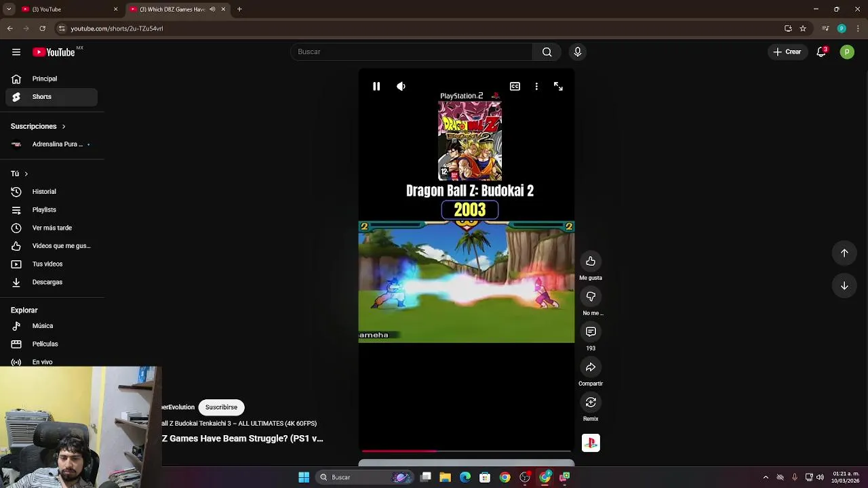Click the Budokai Tenkaichi 3 ALL ULTIMATES link
Screen dimensions: 868x488
tap(239, 423)
